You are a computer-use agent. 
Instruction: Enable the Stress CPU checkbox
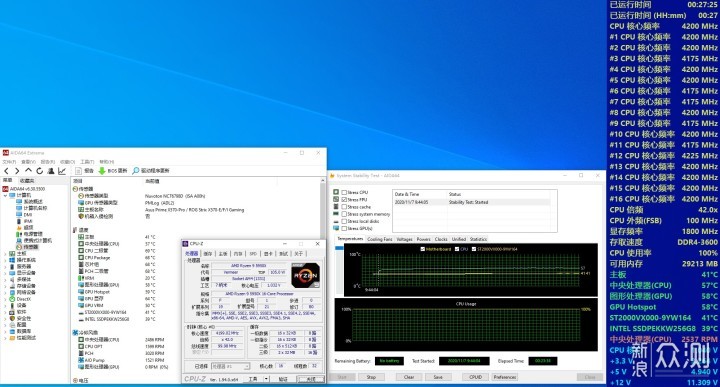click(x=344, y=192)
